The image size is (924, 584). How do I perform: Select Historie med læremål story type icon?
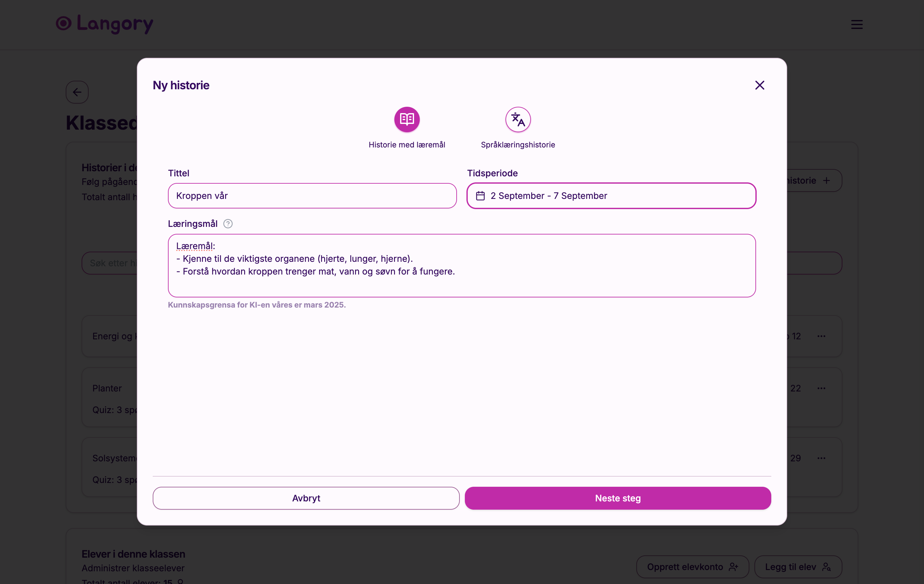pyautogui.click(x=407, y=119)
